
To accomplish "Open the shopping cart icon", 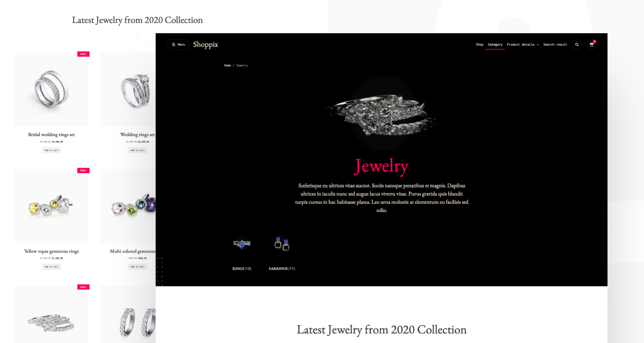I will click(592, 44).
